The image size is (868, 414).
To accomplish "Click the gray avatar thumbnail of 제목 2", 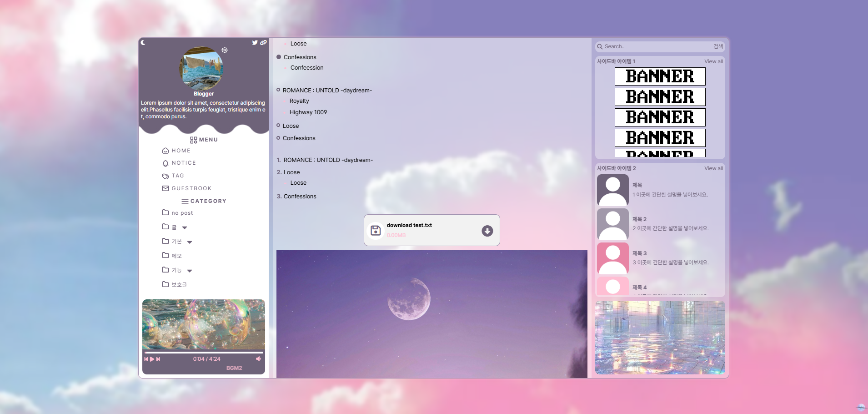I will click(613, 224).
